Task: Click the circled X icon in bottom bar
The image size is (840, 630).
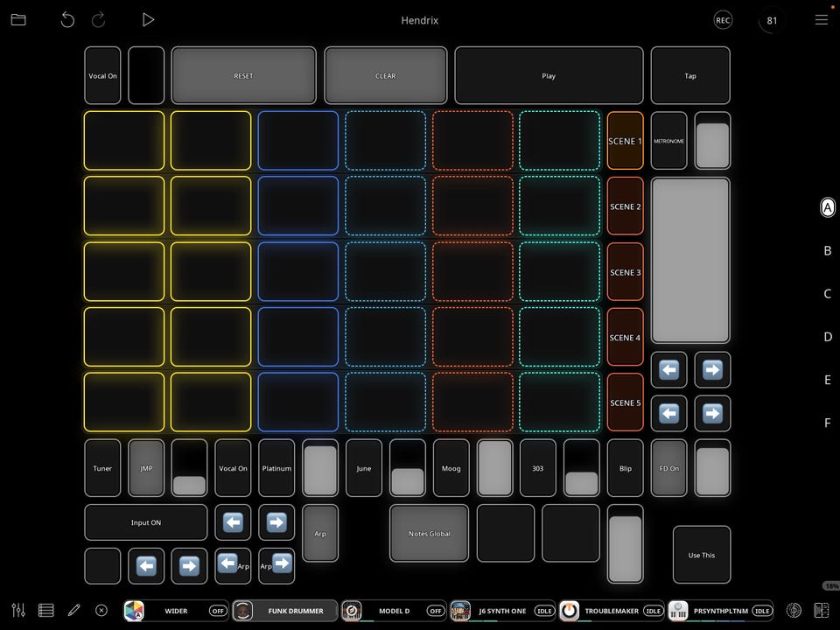Action: (101, 610)
